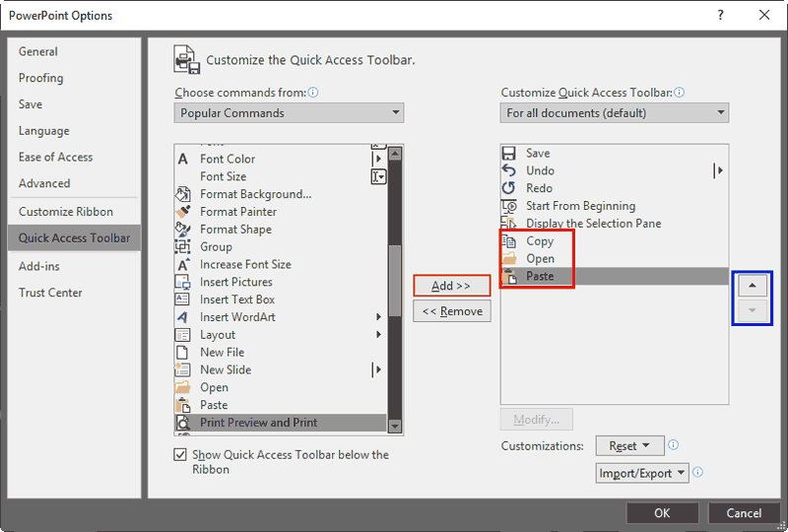Click commands list scrollbar up arrow
The width and height of the screenshot is (788, 532).
(395, 154)
